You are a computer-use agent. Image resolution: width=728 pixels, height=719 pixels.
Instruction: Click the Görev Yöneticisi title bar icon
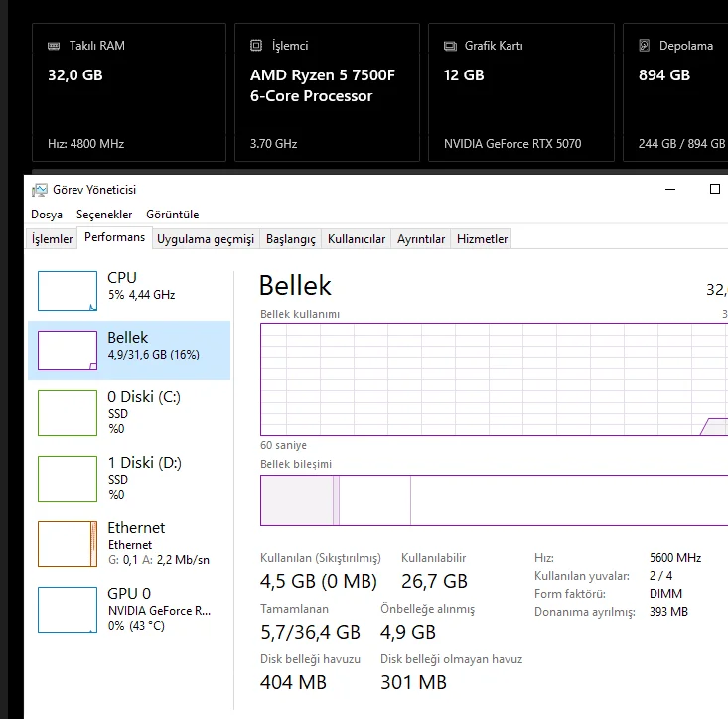40,190
